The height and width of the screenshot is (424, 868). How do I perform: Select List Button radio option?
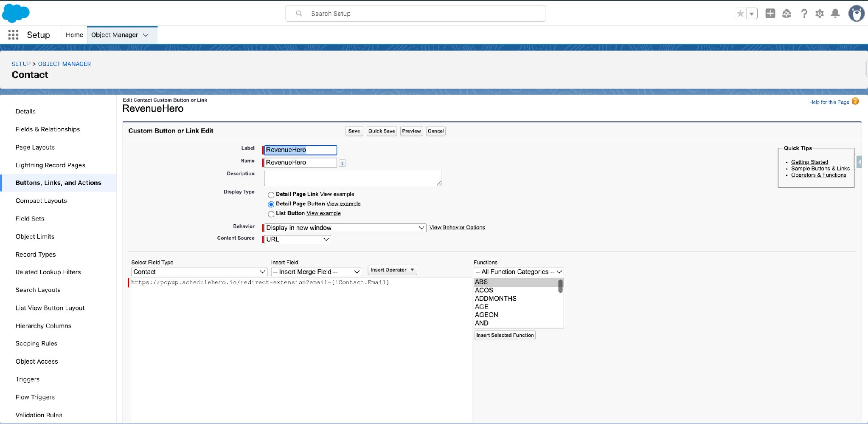click(271, 214)
